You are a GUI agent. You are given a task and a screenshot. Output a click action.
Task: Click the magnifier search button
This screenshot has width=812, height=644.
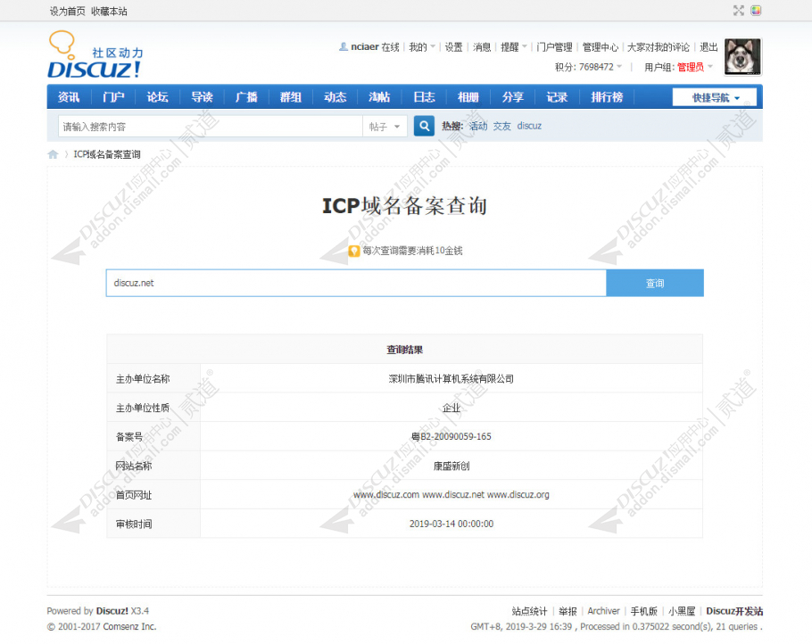click(424, 126)
